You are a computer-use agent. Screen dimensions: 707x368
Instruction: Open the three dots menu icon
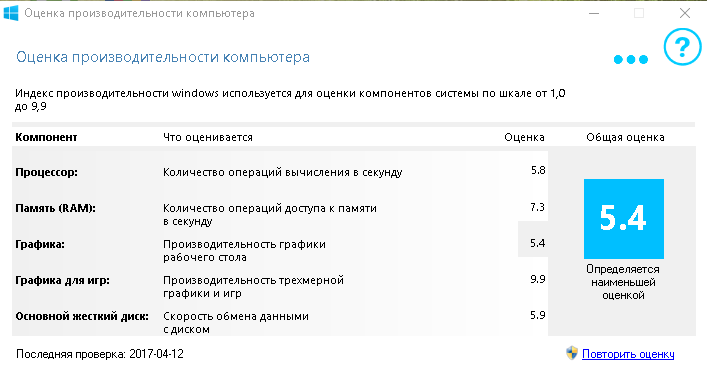tap(631, 59)
